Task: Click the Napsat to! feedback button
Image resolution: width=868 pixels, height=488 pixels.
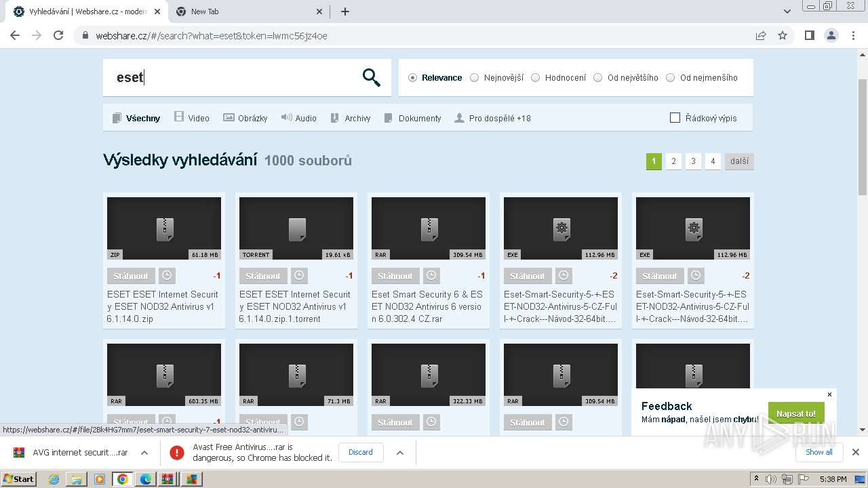Action: coord(796,413)
